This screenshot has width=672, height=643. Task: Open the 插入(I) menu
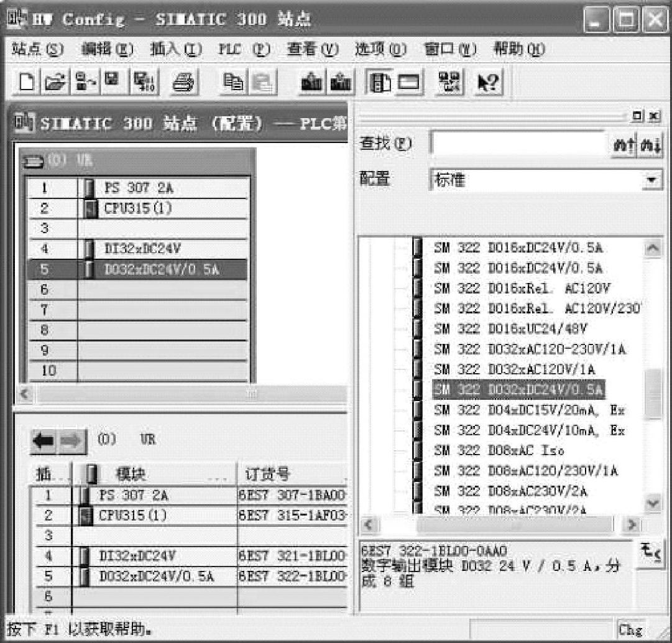tap(176, 49)
